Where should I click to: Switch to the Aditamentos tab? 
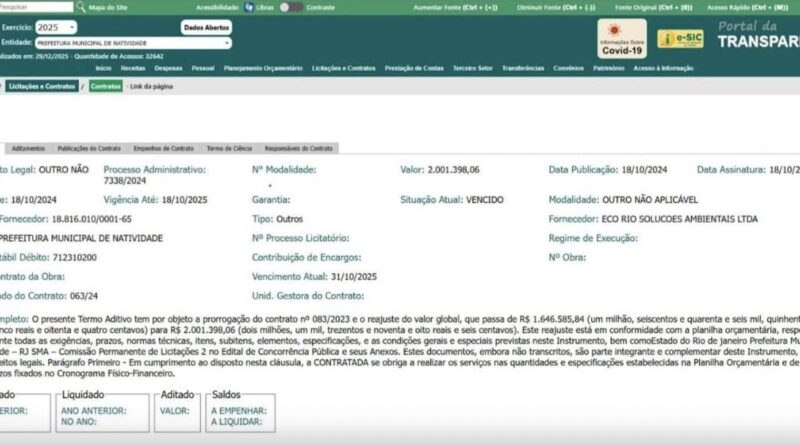click(x=28, y=148)
